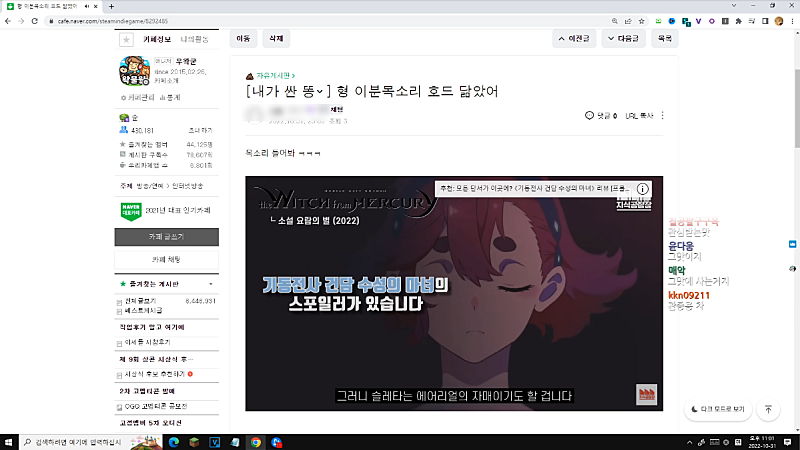This screenshot has height=450, width=800.
Task: Click the comment count 댓글 link
Action: pos(601,116)
